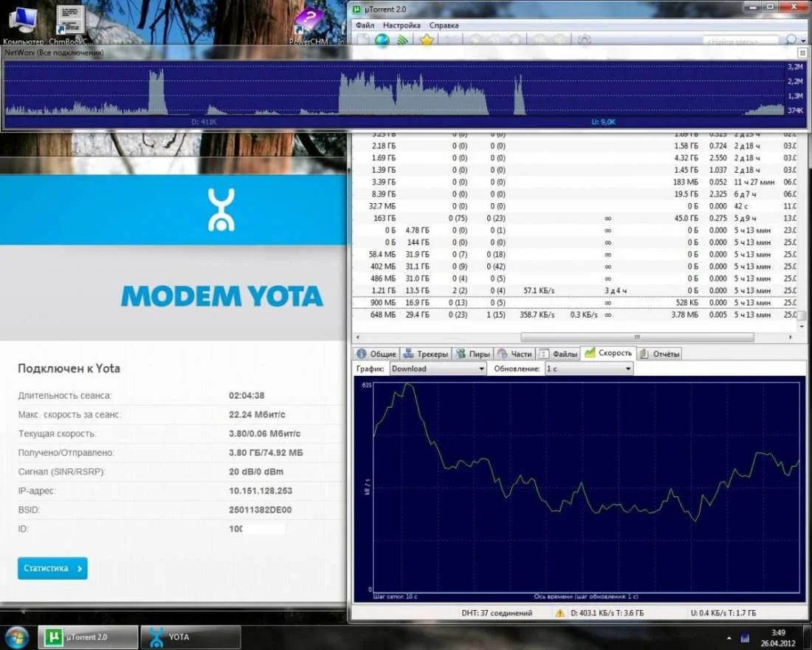Expand the search engine dropdown arrow beside magnifier
The image size is (812, 650).
803,41
